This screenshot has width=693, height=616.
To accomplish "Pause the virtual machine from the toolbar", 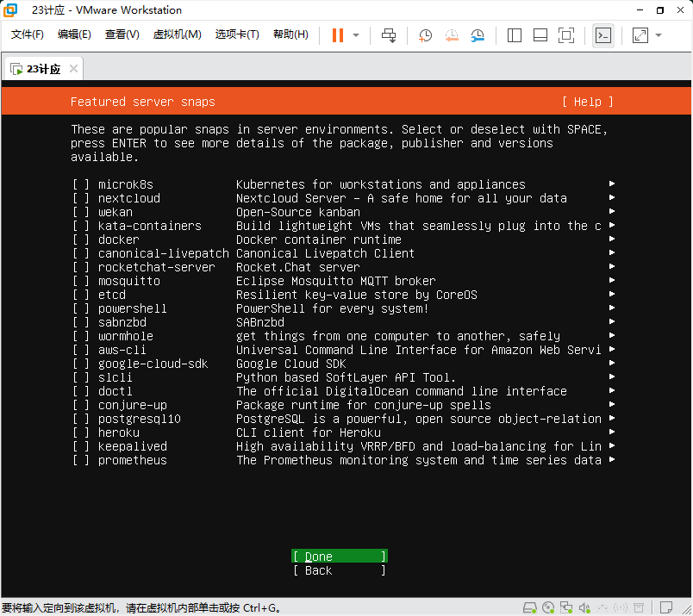I will click(338, 35).
